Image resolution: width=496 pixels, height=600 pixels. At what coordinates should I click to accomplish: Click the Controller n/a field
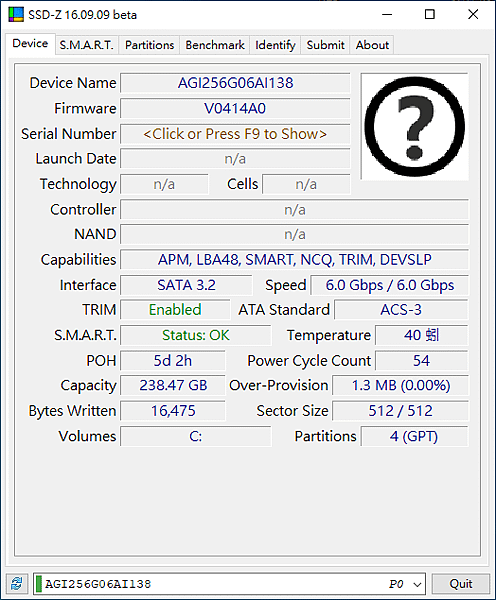294,210
